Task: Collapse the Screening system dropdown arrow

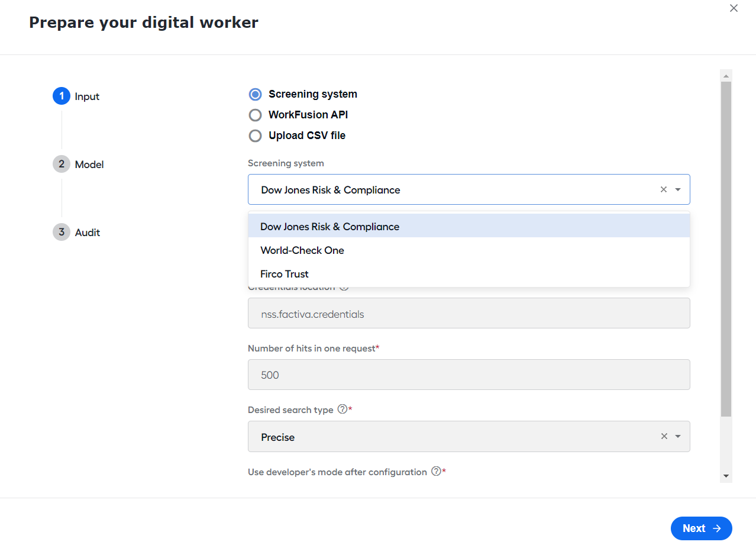Action: [678, 189]
